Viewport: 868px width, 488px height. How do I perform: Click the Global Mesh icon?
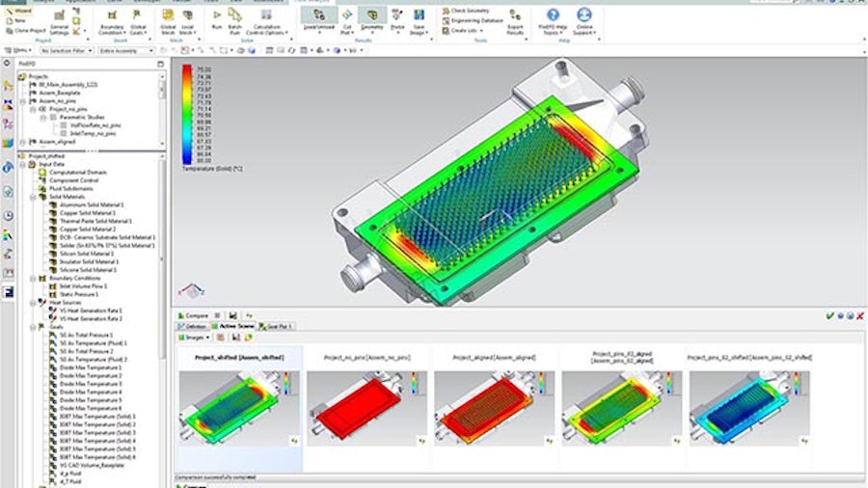pyautogui.click(x=168, y=18)
